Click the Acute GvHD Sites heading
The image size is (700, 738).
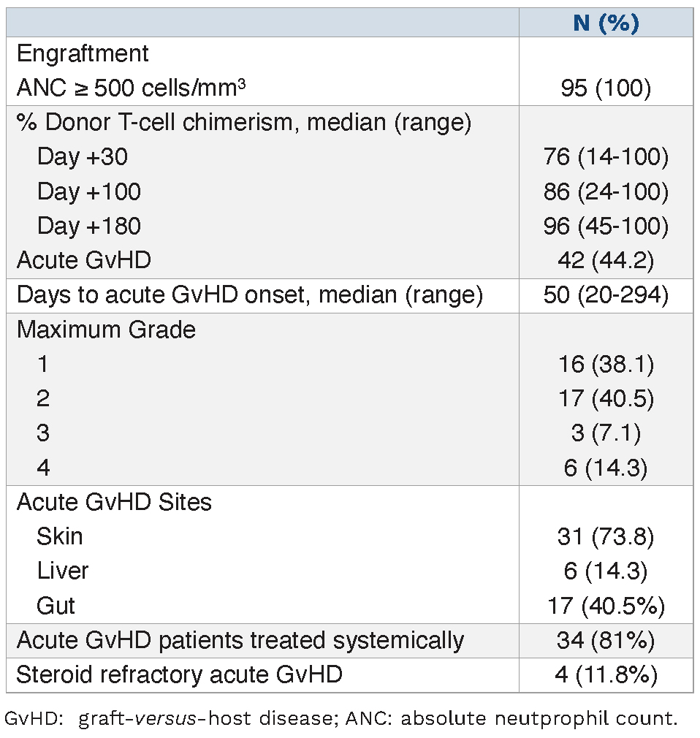114,502
